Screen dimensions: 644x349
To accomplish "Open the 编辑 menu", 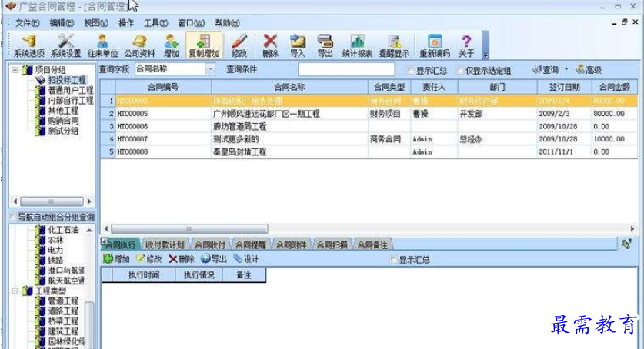I will 62,23.
